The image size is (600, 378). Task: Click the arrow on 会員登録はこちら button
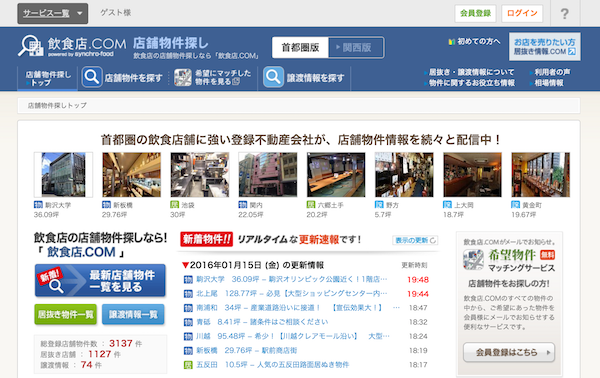click(548, 352)
